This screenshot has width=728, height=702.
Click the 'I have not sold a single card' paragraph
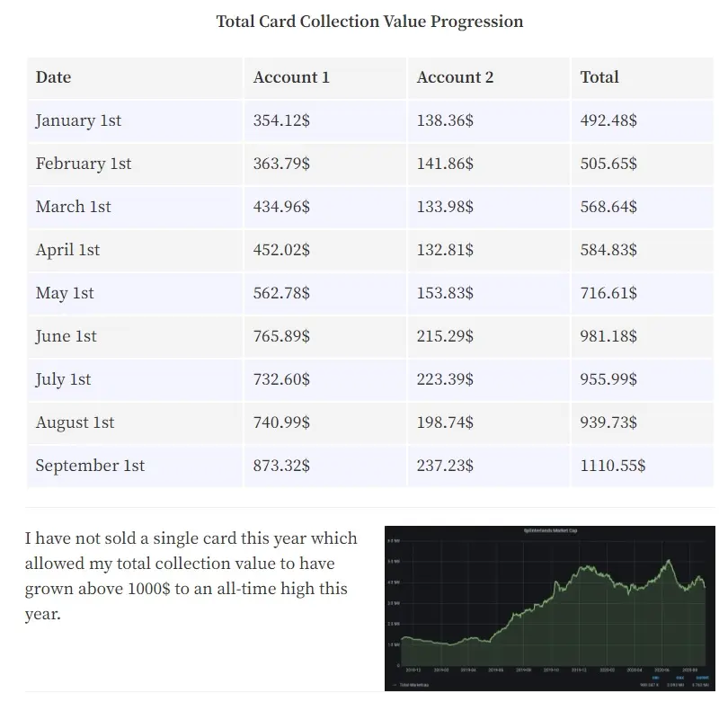[x=191, y=576]
